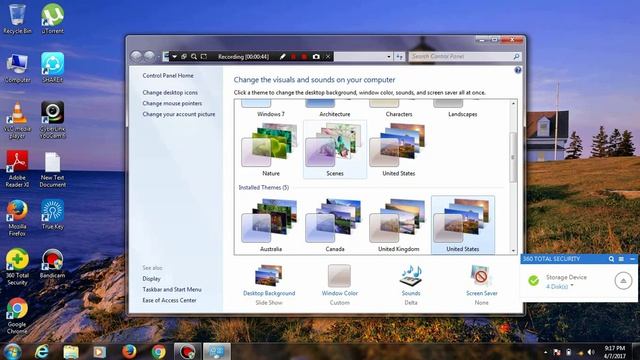Select the pencil draw tool in recording bar
The width and height of the screenshot is (640, 360).
[282, 56]
